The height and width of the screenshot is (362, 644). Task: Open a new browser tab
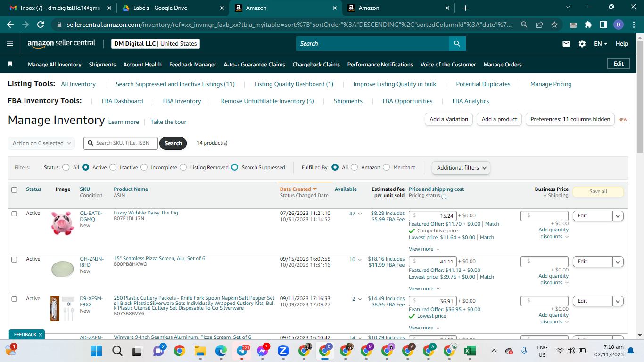465,8
